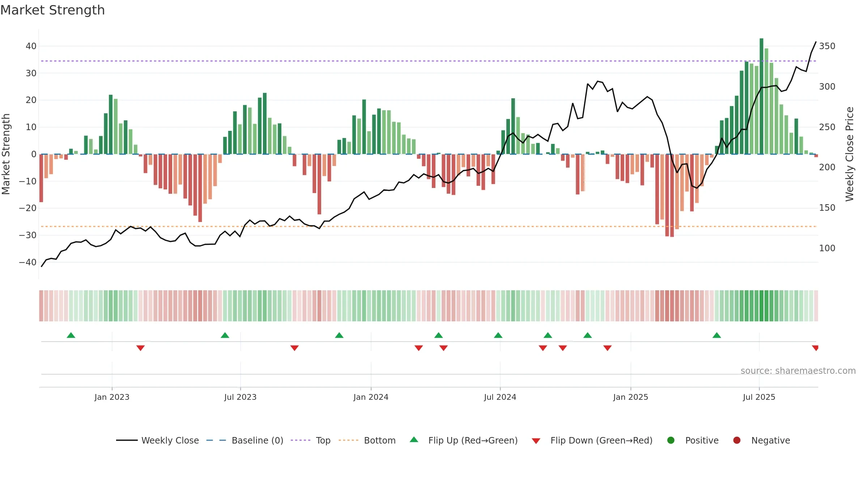Click green flip-up marker between Jul 2023 and Jan 2024
The height and width of the screenshot is (488, 868).
[339, 335]
